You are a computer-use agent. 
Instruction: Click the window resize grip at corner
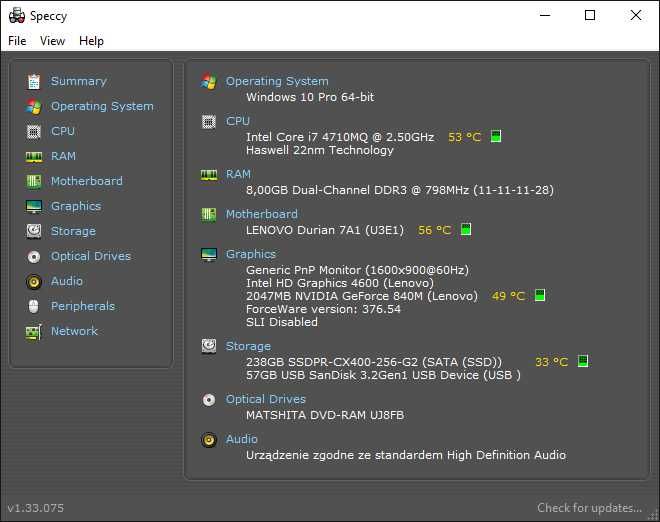653,515
